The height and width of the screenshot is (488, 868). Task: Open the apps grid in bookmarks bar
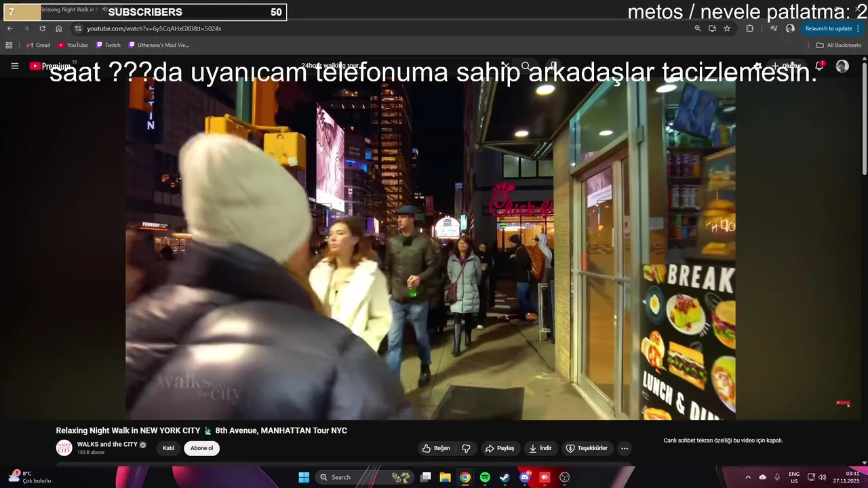9,45
